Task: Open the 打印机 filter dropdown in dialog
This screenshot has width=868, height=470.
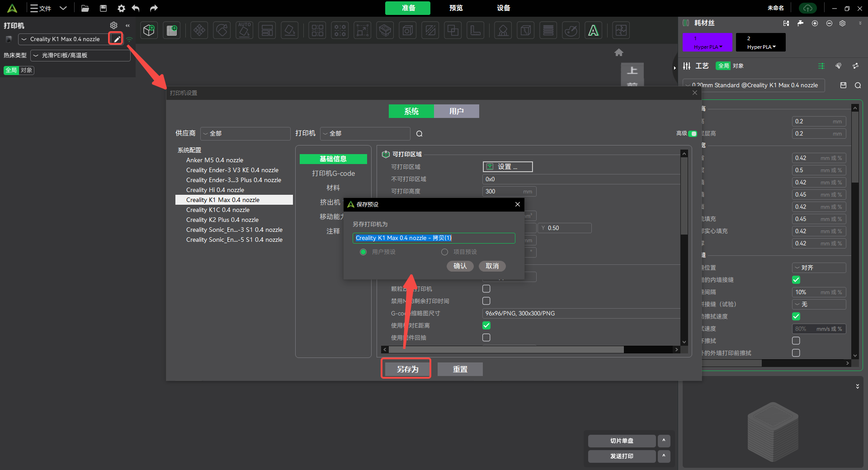Action: coord(365,133)
